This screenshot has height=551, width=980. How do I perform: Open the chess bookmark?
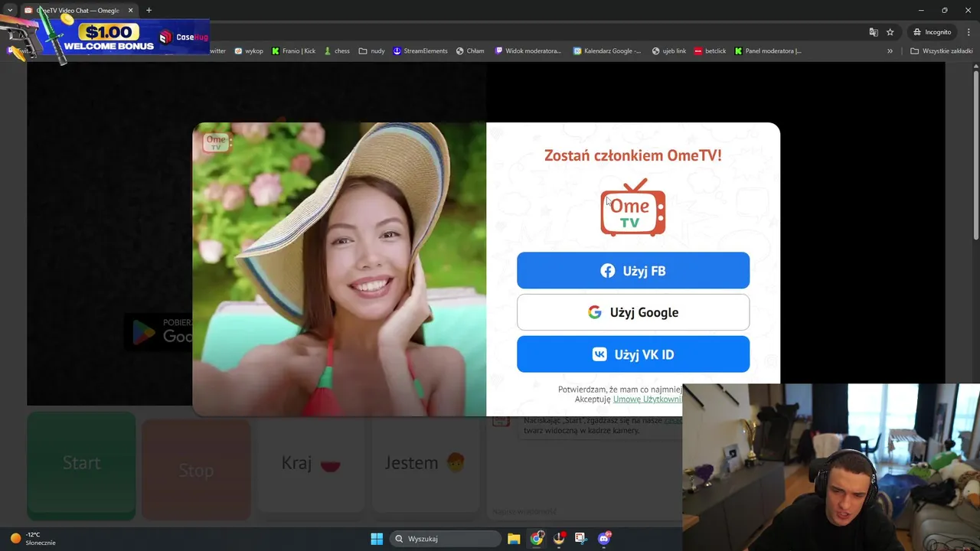pos(337,51)
